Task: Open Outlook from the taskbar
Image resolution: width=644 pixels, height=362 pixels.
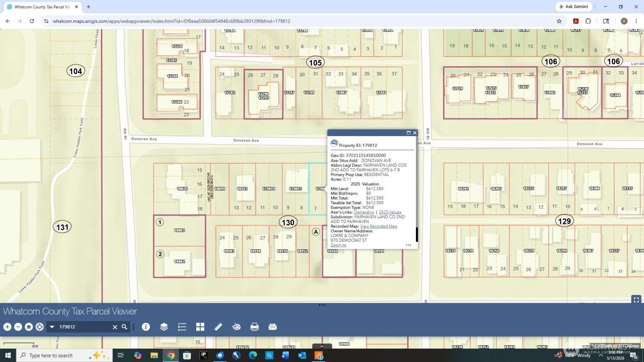Action: pos(302,355)
